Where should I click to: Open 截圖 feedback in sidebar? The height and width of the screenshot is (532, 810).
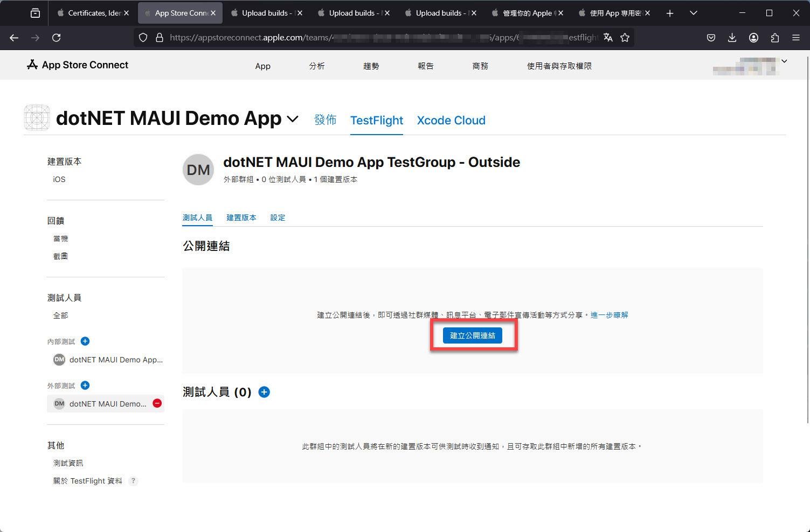coord(60,256)
